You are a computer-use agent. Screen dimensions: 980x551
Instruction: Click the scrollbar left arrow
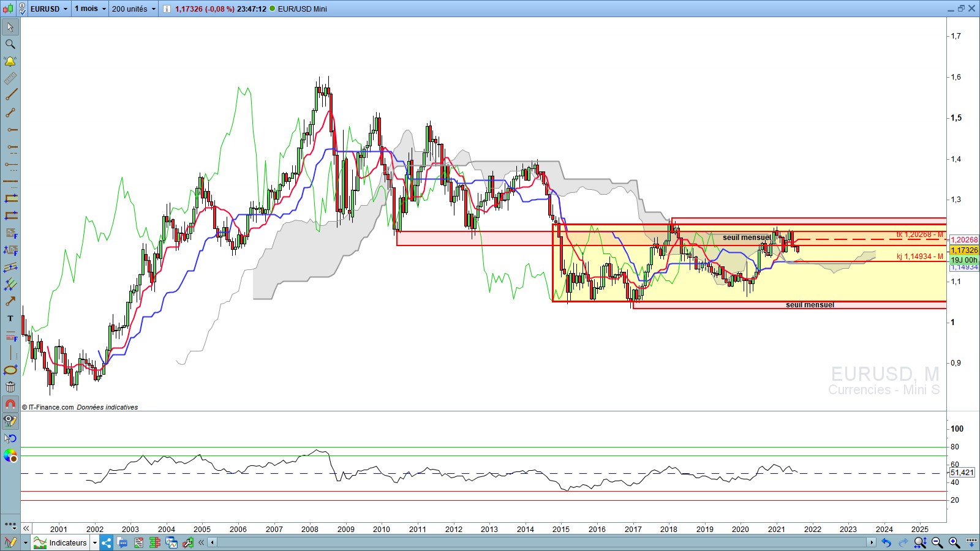point(213,542)
